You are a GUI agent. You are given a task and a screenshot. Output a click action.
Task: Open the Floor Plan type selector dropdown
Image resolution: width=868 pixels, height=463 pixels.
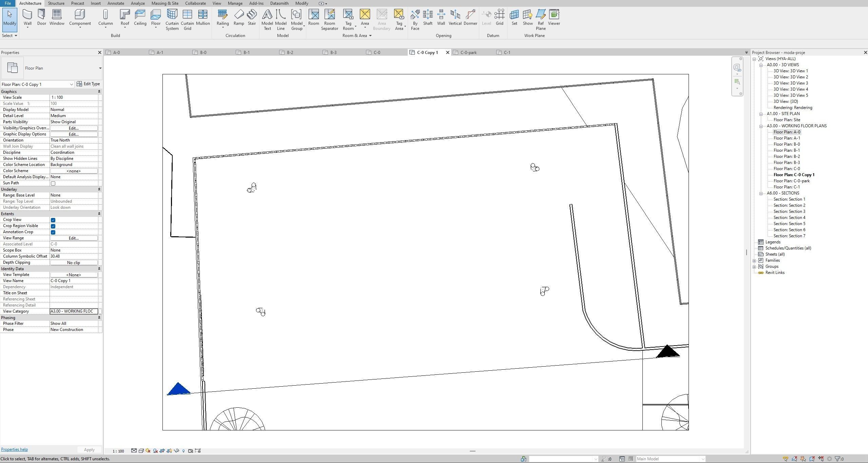(100, 68)
